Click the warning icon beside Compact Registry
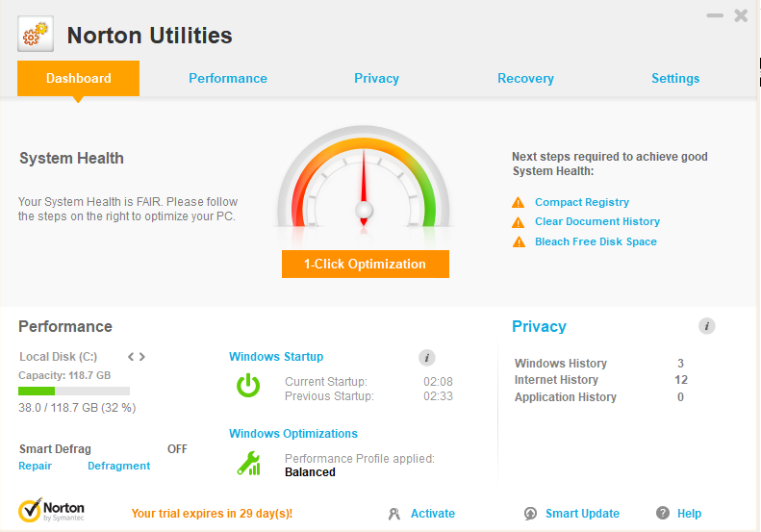The width and height of the screenshot is (761, 532). pyautogui.click(x=519, y=202)
